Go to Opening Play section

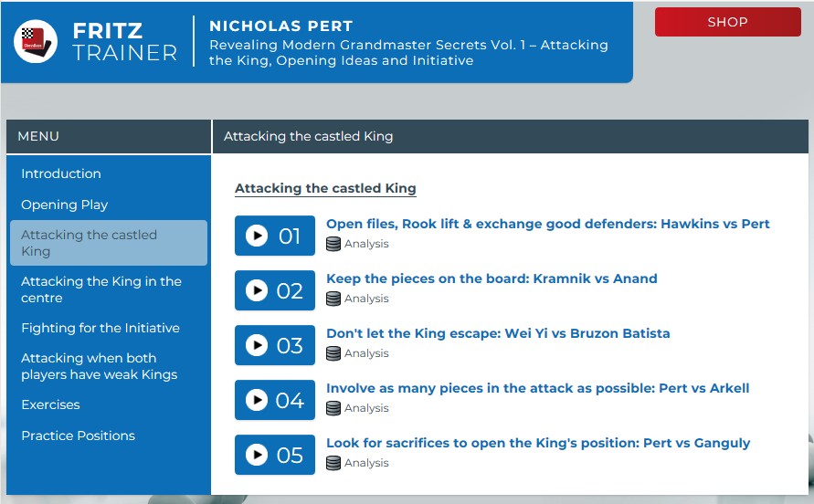pos(65,205)
